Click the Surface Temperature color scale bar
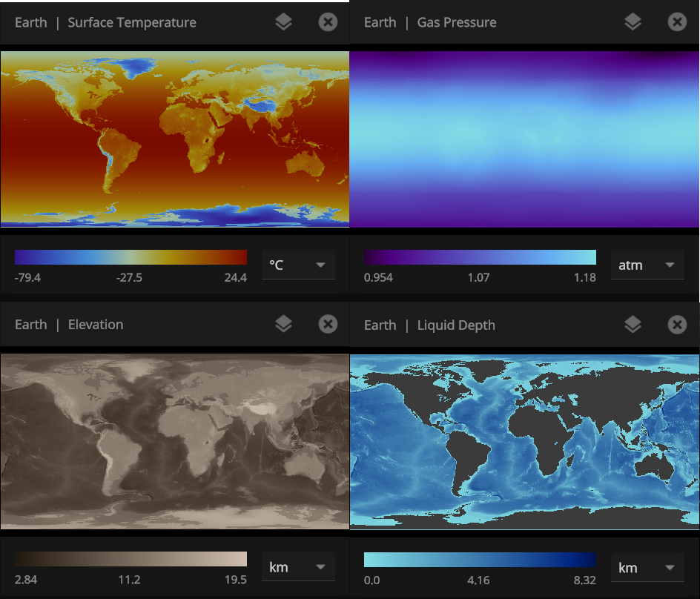 [131, 257]
